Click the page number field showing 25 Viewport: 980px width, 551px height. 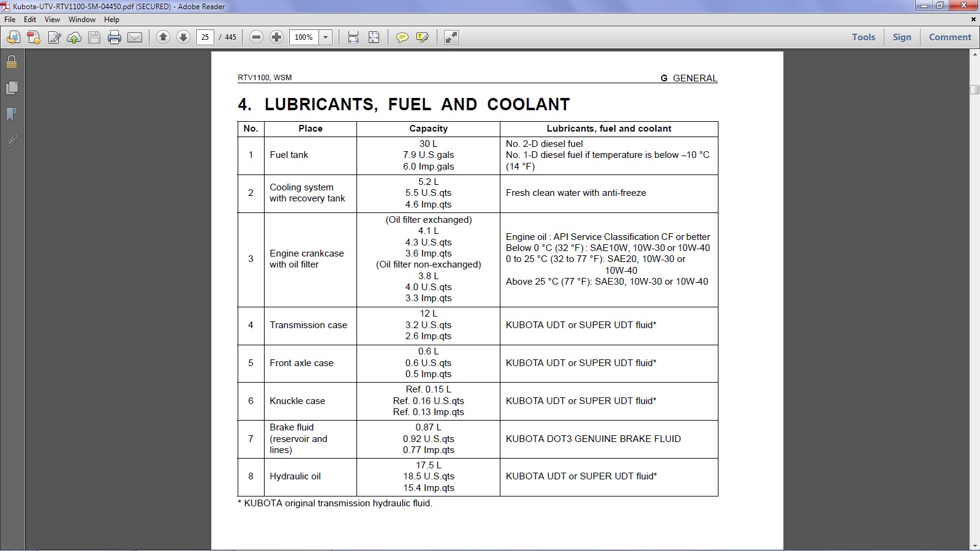click(x=205, y=37)
